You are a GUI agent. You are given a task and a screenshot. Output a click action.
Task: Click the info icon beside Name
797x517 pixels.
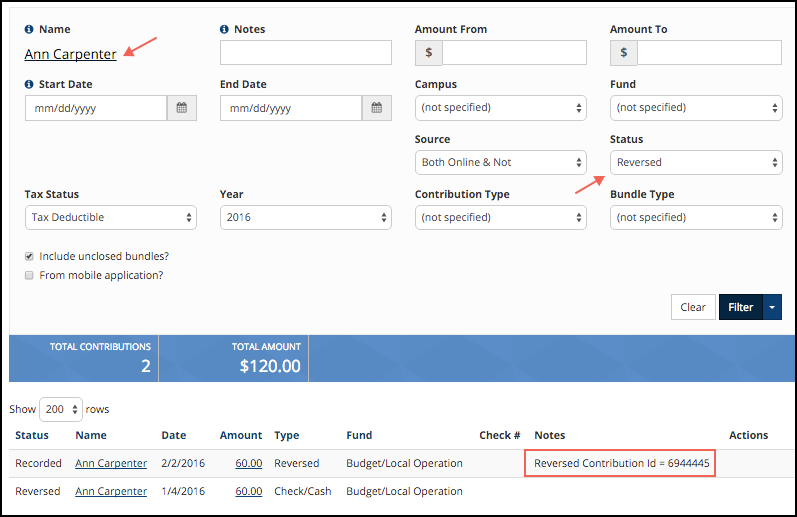(29, 29)
